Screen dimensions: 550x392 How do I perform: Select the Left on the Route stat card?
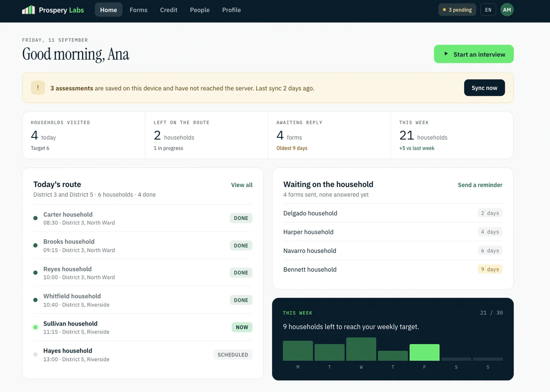coord(207,135)
